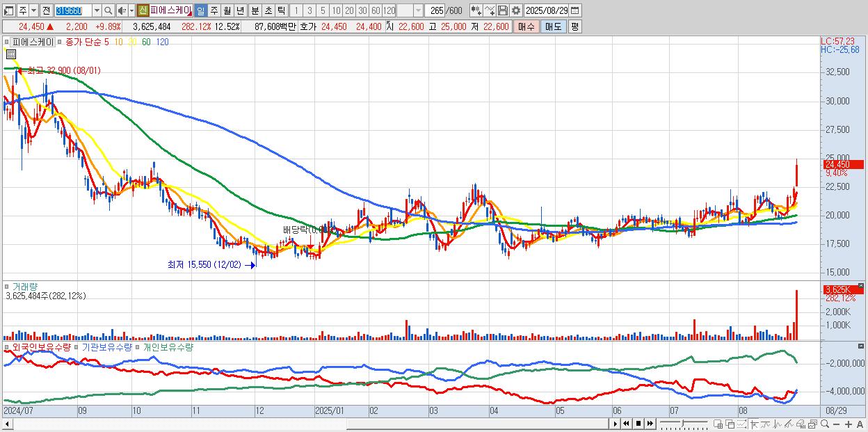This screenshot has width=868, height=432.
Task: Click the diagonal line analysis icon
Action: pyautogui.click(x=789, y=424)
